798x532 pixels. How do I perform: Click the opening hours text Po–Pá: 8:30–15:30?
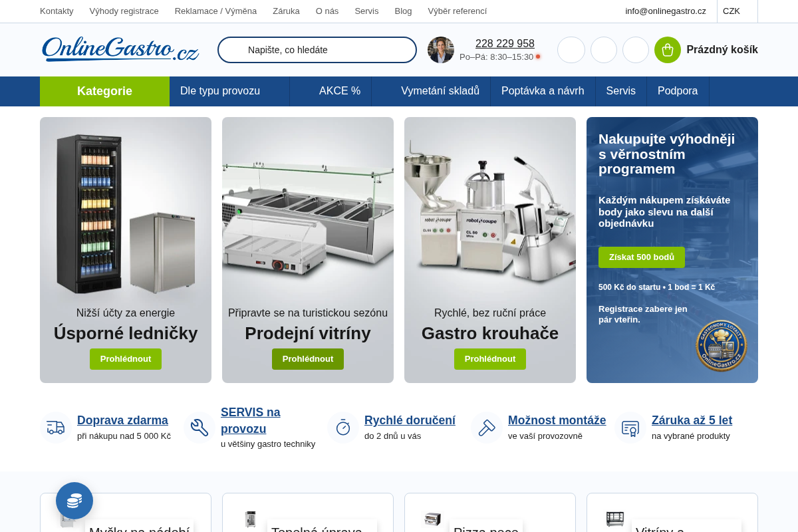coord(496,57)
